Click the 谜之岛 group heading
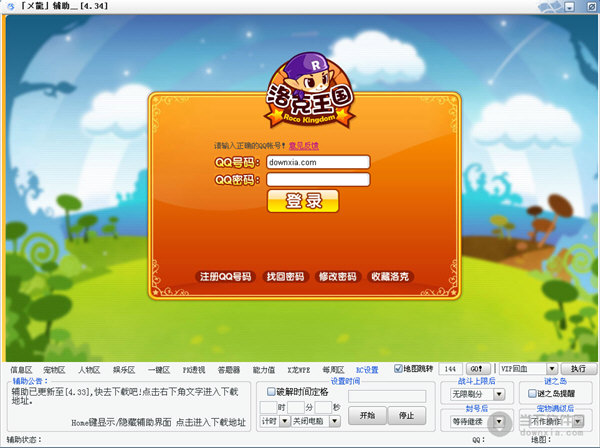 pyautogui.click(x=555, y=381)
